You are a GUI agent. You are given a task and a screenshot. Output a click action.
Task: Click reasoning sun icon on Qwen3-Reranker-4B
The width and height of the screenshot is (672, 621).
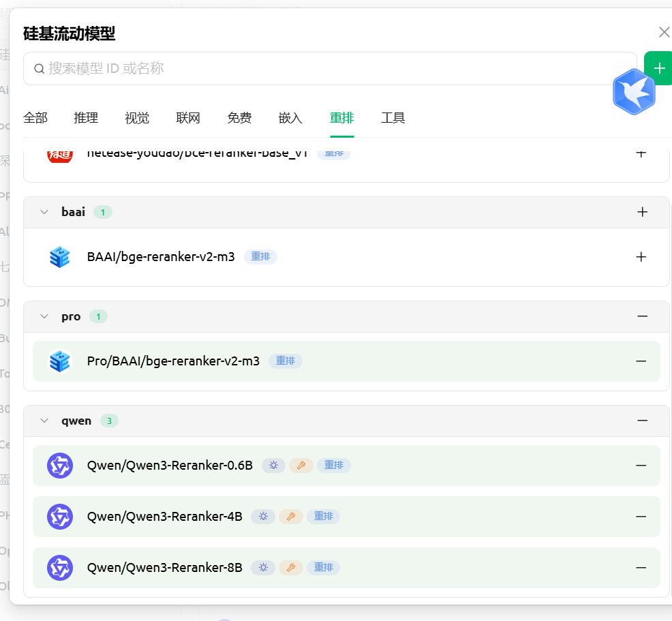tap(263, 517)
